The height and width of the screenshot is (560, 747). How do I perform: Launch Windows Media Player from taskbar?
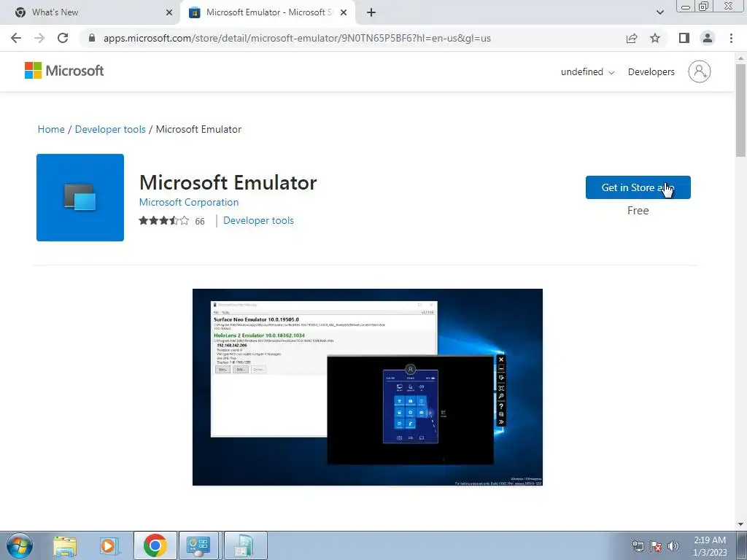point(109,545)
